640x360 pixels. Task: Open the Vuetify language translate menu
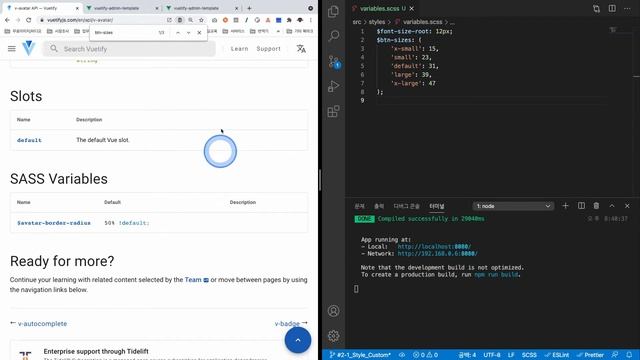coord(301,49)
